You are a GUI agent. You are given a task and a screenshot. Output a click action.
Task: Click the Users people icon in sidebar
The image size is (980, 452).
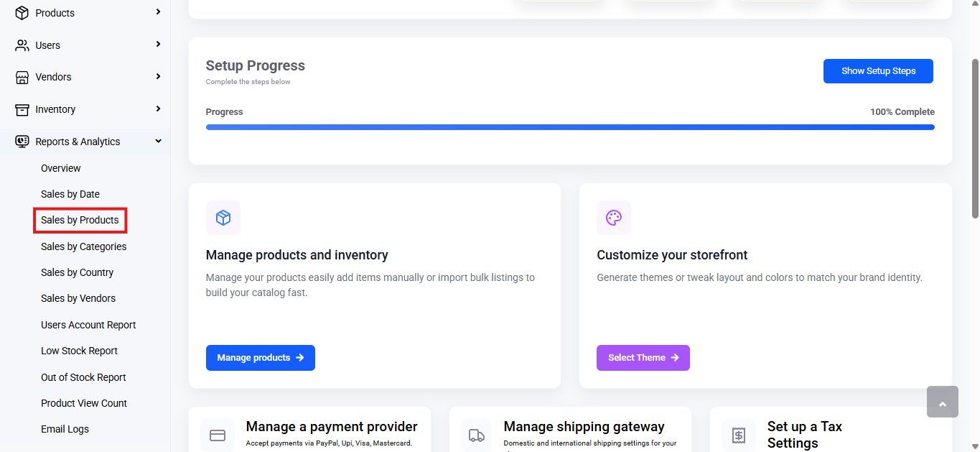pos(22,45)
